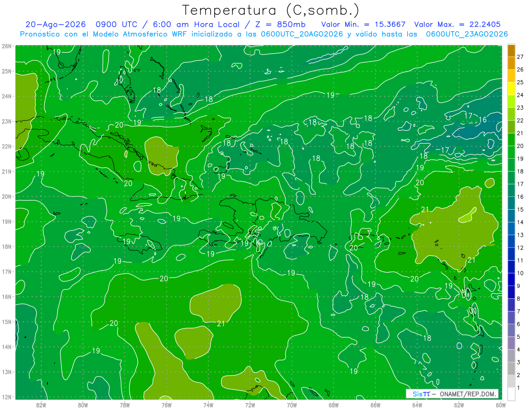Click the latitude label "20N"
The image size is (532, 411).
(x=7, y=196)
